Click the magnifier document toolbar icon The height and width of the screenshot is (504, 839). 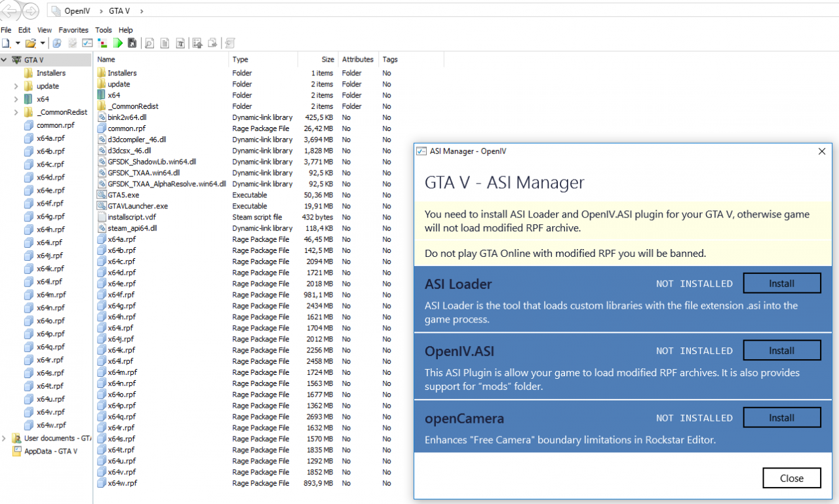(149, 43)
